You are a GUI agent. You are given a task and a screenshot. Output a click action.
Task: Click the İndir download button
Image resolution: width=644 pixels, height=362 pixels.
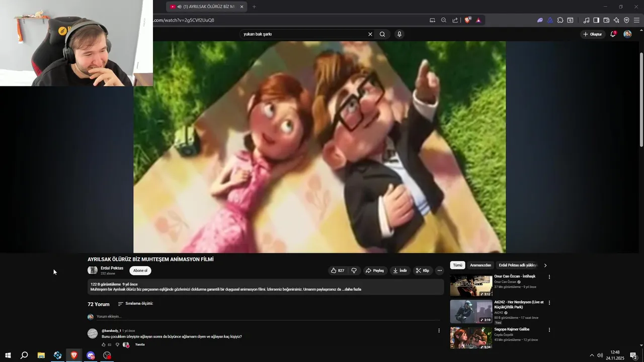point(400,270)
